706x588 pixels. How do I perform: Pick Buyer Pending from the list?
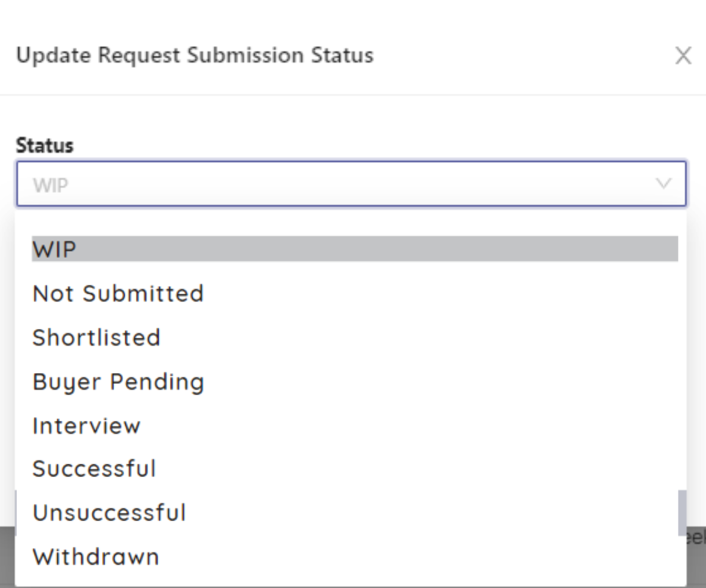pos(119,381)
